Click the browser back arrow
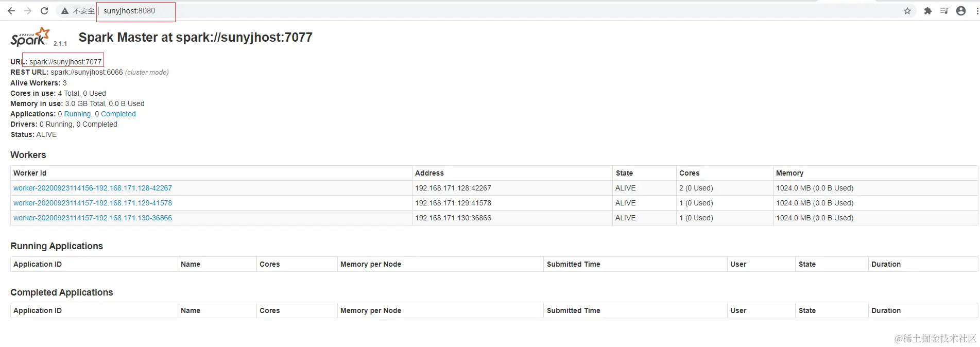 pos(11,11)
